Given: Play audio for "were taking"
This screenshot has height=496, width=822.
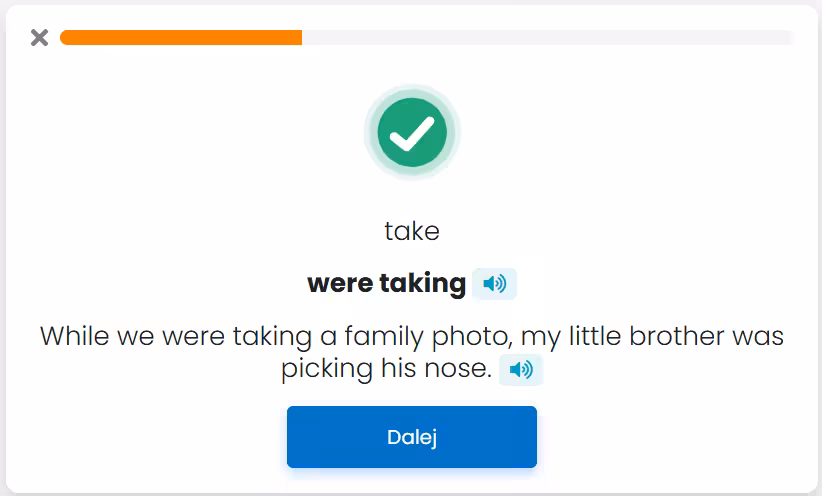Looking at the screenshot, I should 494,284.
